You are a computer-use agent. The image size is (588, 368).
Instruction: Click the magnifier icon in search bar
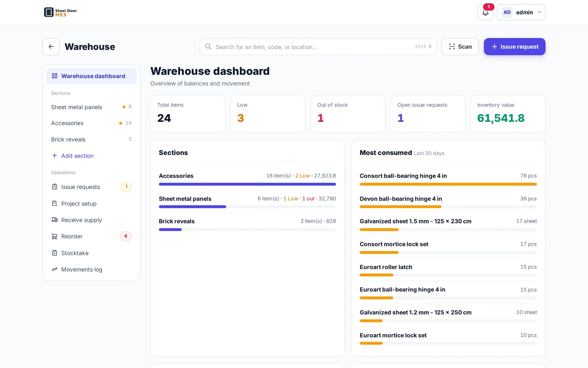(208, 47)
